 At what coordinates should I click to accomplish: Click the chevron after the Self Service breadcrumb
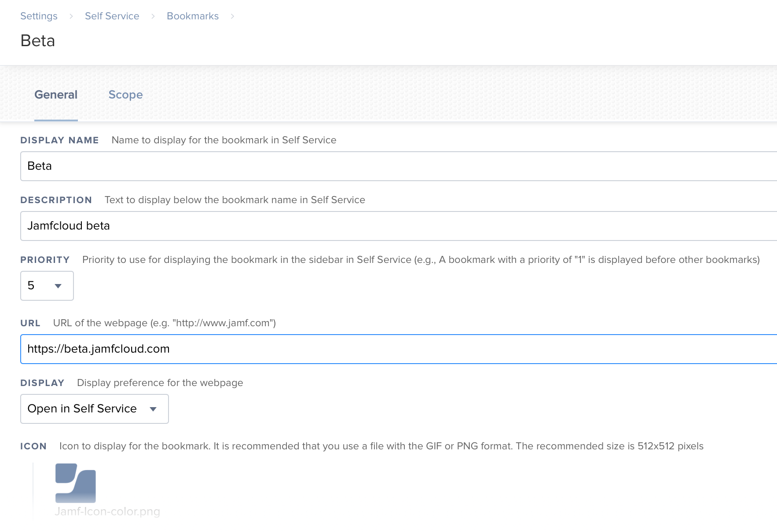(x=153, y=16)
